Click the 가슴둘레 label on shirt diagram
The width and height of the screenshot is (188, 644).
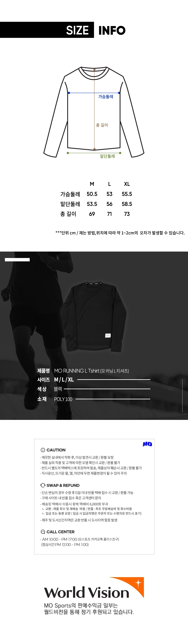coord(106,96)
